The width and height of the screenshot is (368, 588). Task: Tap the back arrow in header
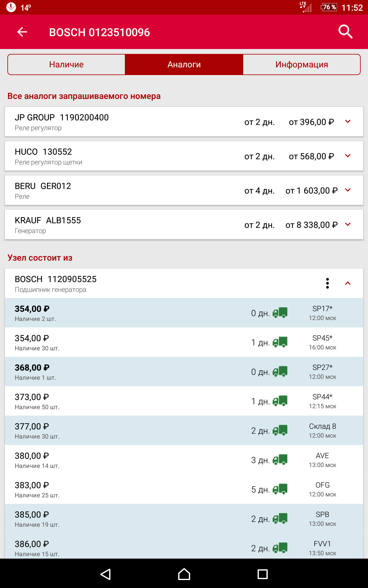[x=22, y=32]
